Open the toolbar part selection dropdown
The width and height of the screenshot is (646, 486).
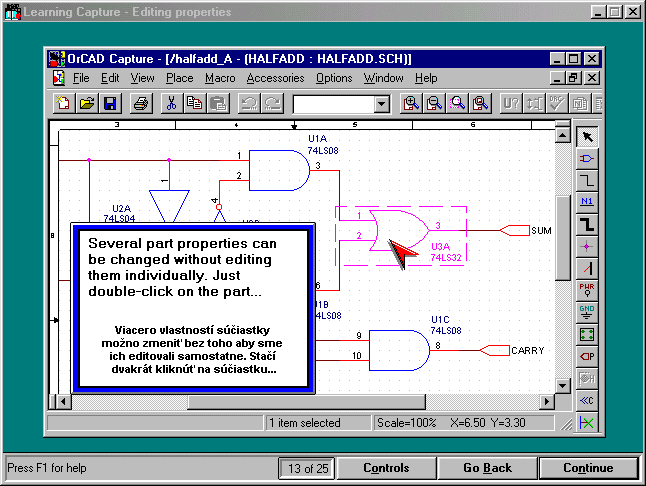tap(381, 104)
